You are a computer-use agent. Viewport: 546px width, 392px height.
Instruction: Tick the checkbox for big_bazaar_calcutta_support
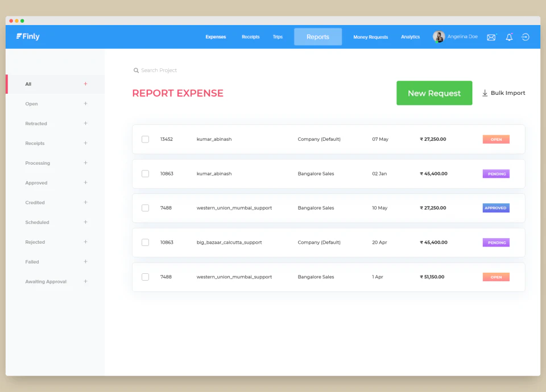click(x=145, y=242)
